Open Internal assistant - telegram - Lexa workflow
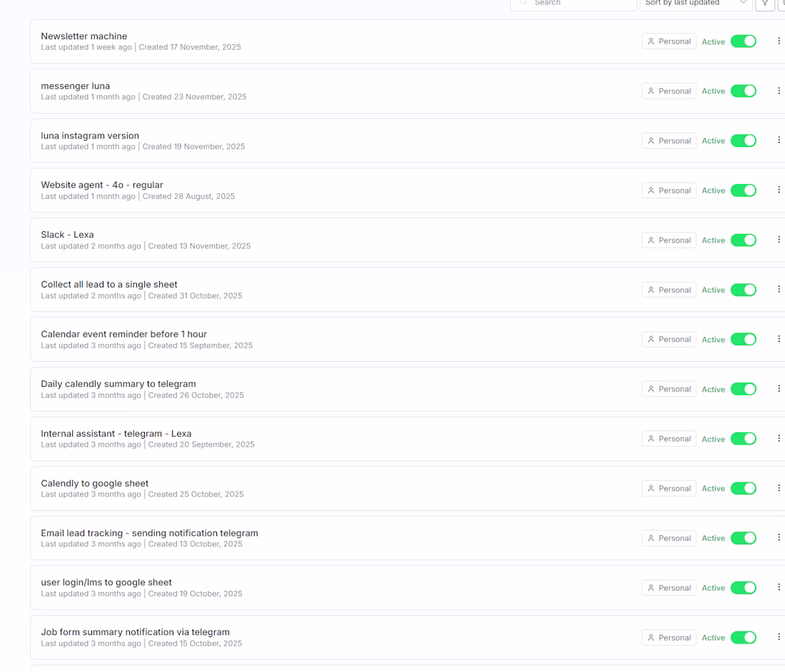Screen dimensions: 785x672 click(116, 433)
